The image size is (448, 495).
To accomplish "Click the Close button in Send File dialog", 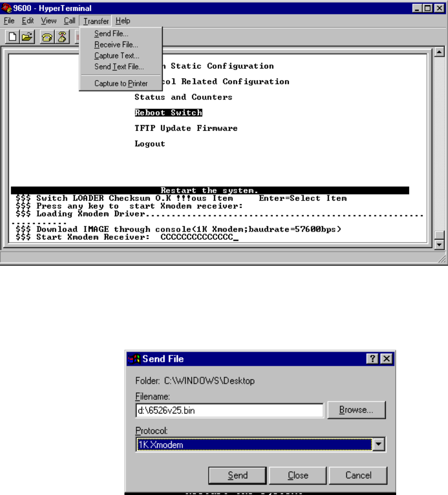I will (298, 475).
